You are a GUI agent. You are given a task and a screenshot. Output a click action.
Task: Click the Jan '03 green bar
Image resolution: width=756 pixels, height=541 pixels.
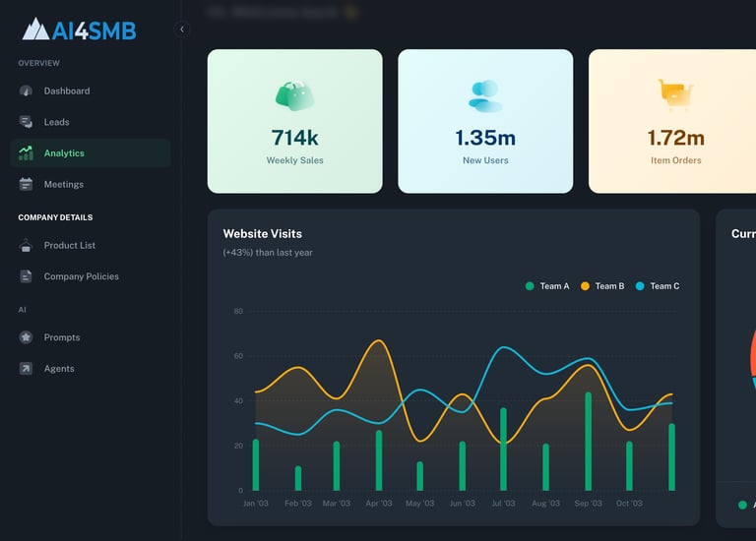pyautogui.click(x=256, y=465)
